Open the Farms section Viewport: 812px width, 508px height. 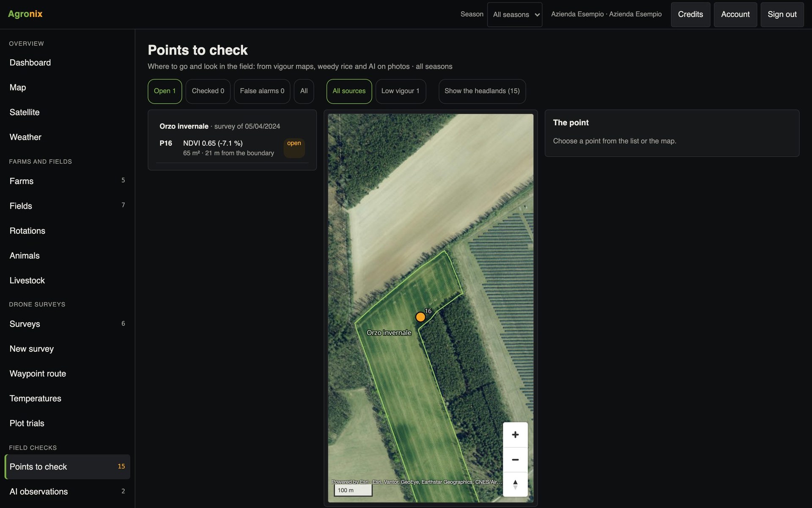67,181
